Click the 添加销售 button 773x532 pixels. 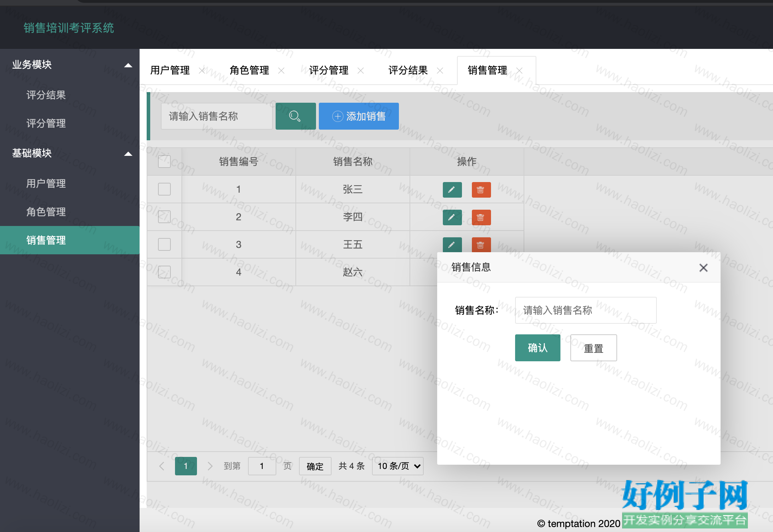[359, 116]
